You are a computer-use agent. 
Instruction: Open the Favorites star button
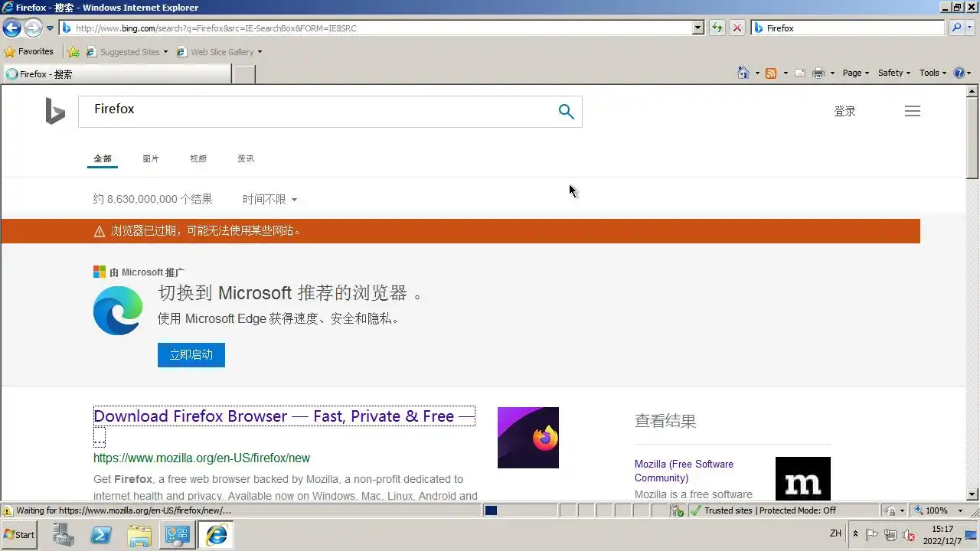pyautogui.click(x=29, y=52)
